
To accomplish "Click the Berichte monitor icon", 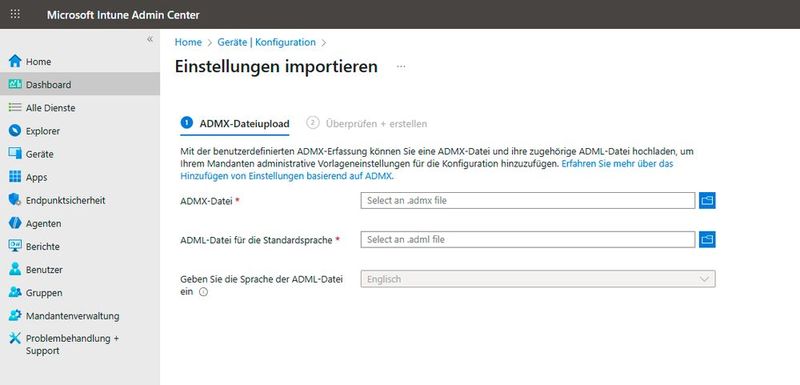I will [x=15, y=246].
